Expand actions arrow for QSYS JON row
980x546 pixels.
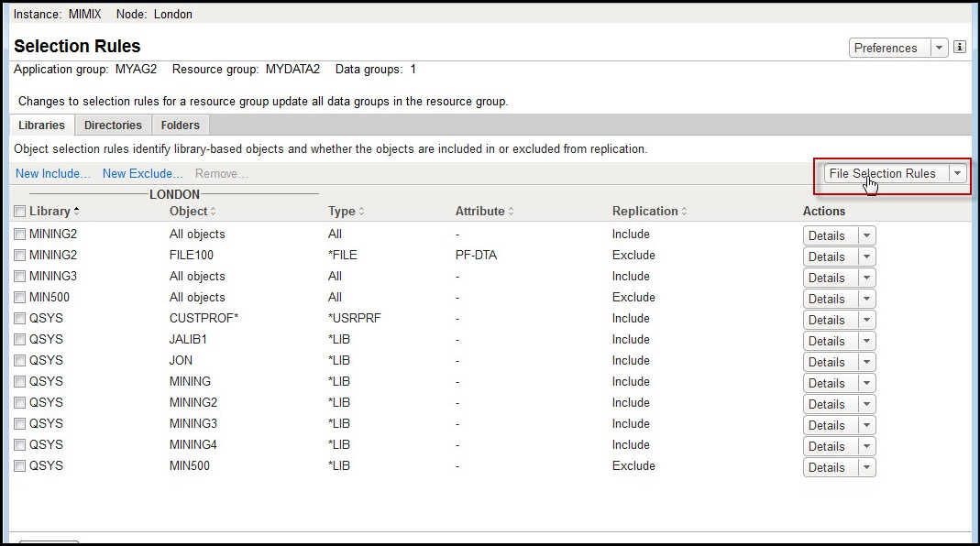tap(866, 362)
